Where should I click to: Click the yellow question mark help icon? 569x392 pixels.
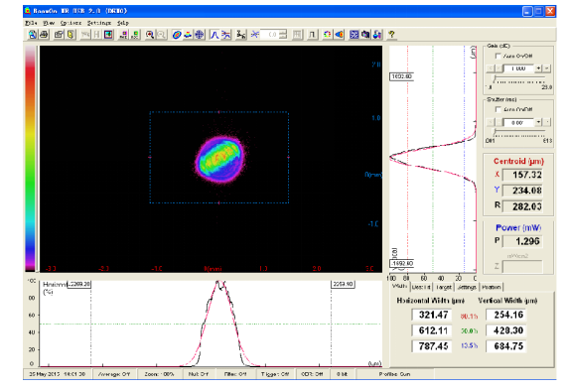tap(391, 35)
